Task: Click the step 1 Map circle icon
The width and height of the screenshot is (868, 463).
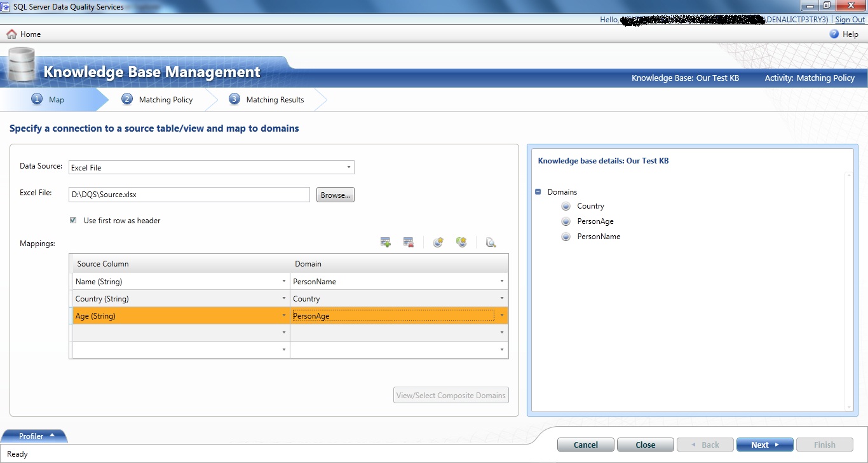Action: [37, 99]
